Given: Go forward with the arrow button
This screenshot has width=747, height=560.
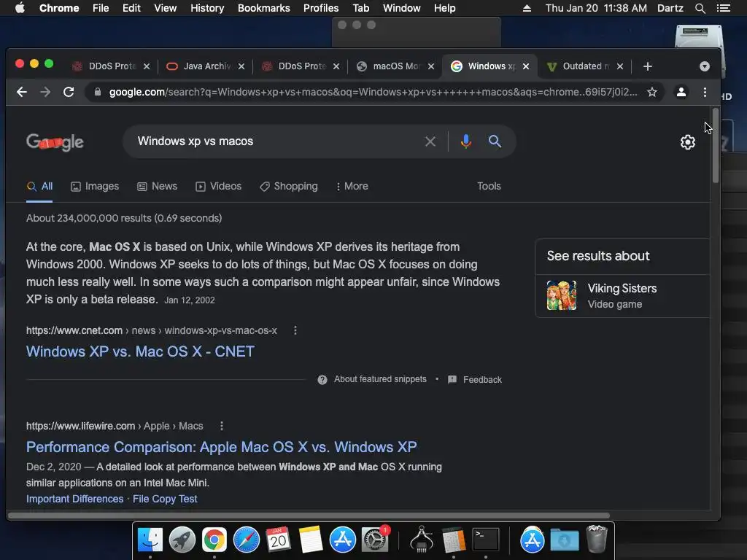Looking at the screenshot, I should (45, 92).
